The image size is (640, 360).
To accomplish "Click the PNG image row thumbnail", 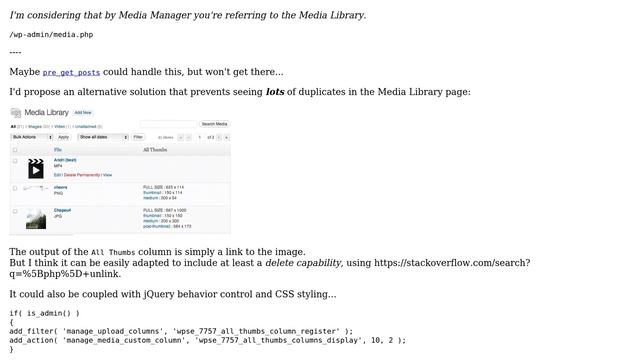I will (x=36, y=188).
